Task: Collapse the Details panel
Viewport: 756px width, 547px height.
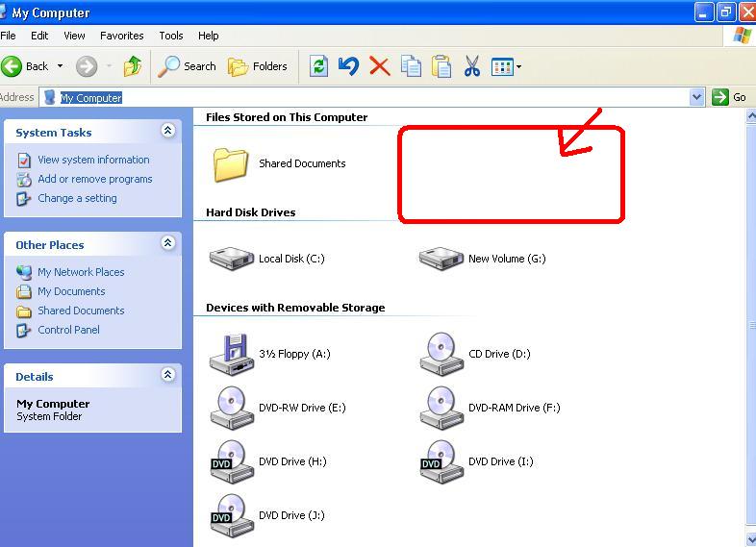Action: 167,375
